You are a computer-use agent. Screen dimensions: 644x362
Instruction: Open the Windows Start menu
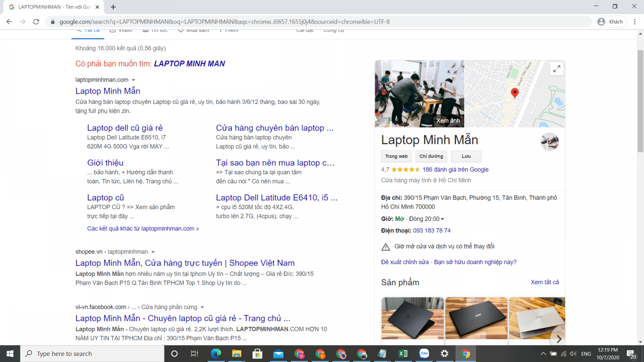(10, 354)
